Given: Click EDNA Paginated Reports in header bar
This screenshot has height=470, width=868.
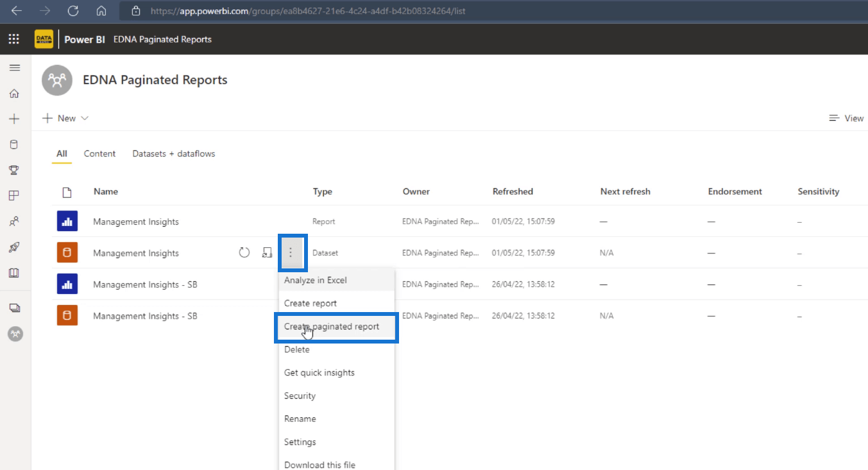Looking at the screenshot, I should point(162,39).
